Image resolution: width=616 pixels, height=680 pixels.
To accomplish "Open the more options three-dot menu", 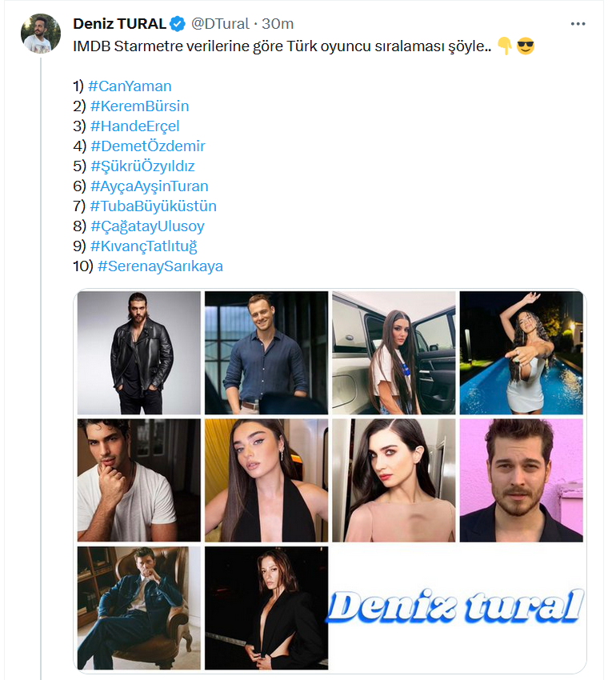I will [x=578, y=25].
